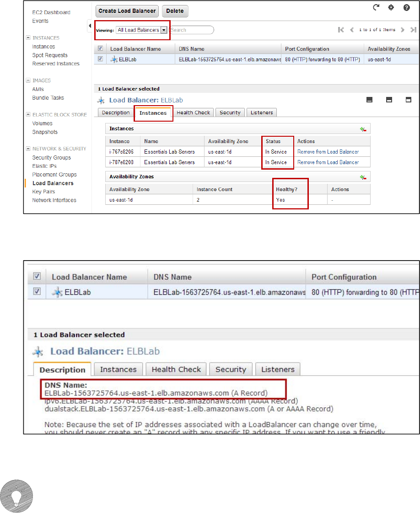The width and height of the screenshot is (420, 513).
Task: Open Network Interfaces in sidebar
Action: click(x=54, y=200)
